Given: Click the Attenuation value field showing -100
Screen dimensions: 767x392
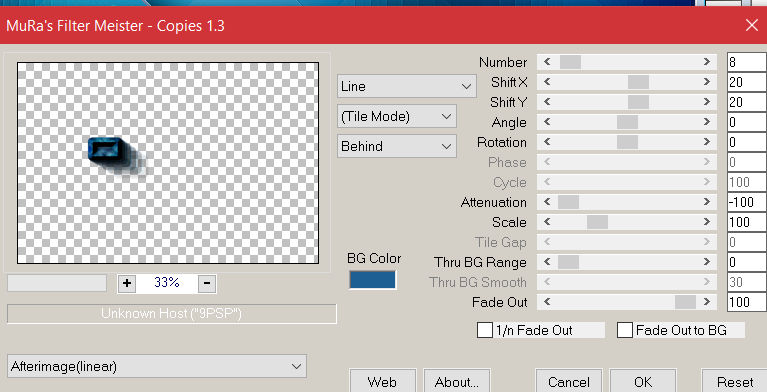Looking at the screenshot, I should [x=747, y=202].
